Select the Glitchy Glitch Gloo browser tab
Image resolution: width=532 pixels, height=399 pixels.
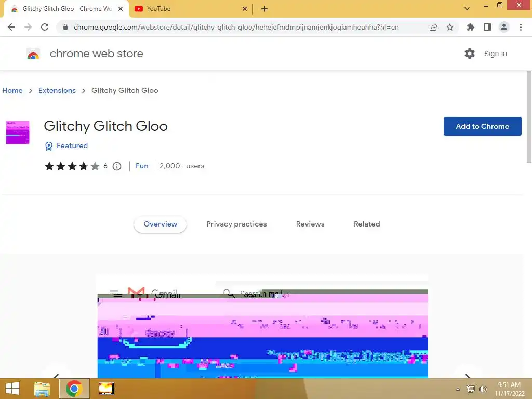[66, 9]
